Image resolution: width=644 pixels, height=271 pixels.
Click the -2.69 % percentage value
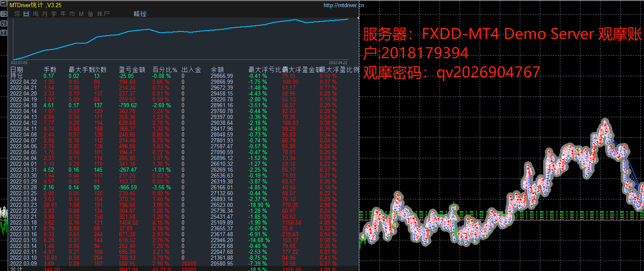coord(161,105)
